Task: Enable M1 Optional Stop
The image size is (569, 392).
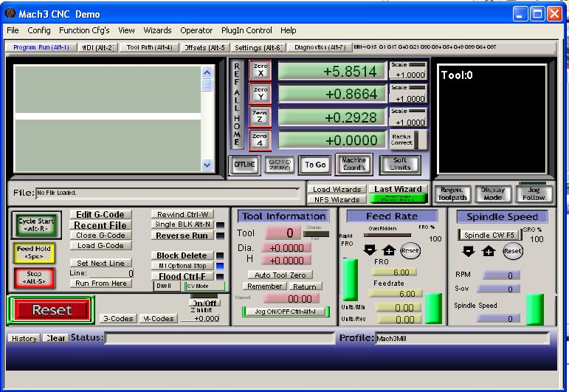Action: 182,266
